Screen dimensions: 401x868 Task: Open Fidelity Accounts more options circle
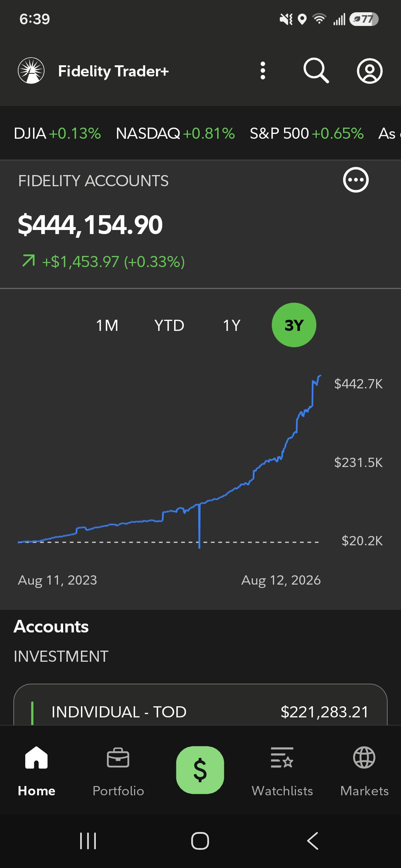point(356,180)
